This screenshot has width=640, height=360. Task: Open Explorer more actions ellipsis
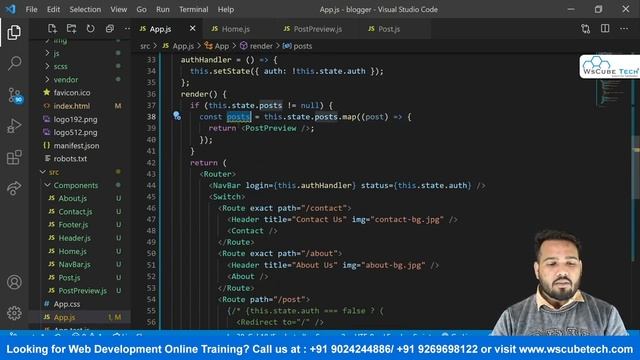[x=127, y=29]
